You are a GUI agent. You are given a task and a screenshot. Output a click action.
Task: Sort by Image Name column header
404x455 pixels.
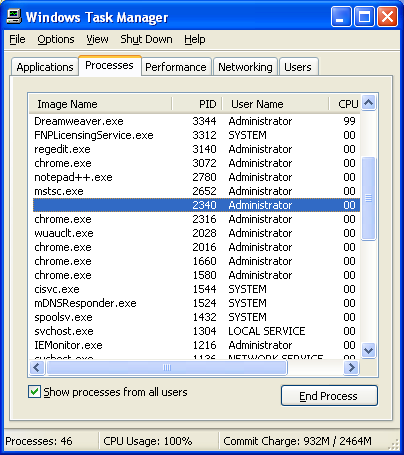(x=100, y=104)
